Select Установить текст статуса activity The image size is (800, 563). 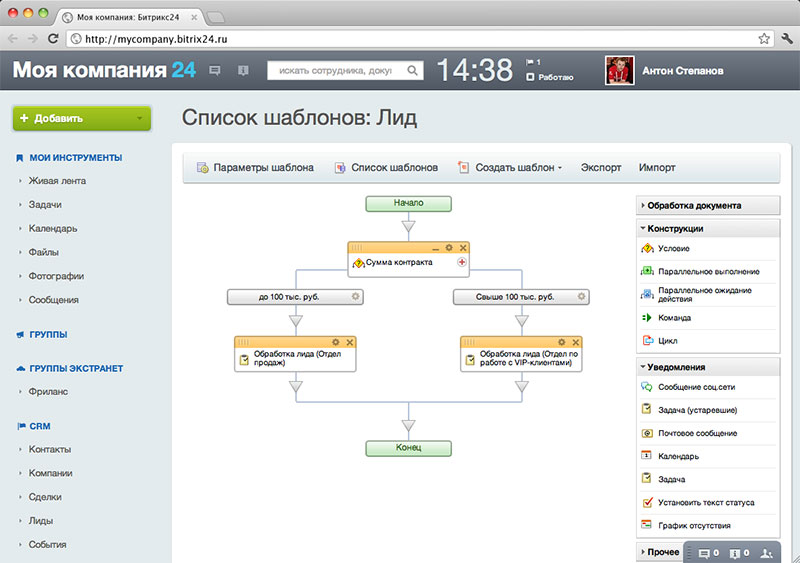697,502
